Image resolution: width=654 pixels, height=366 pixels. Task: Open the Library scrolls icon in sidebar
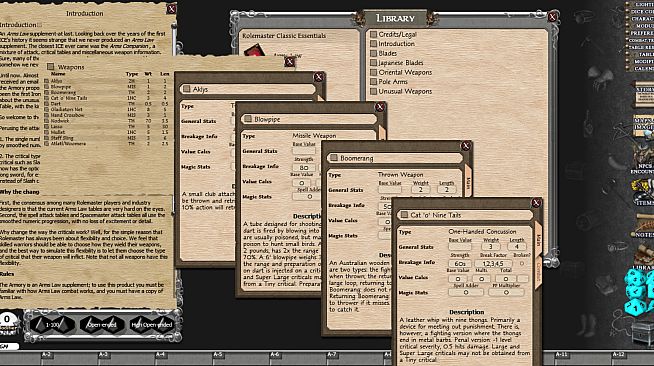click(x=644, y=258)
